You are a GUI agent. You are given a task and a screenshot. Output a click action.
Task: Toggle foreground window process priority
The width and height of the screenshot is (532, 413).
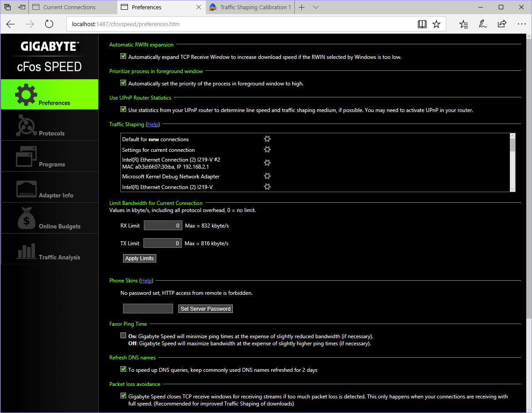123,83
